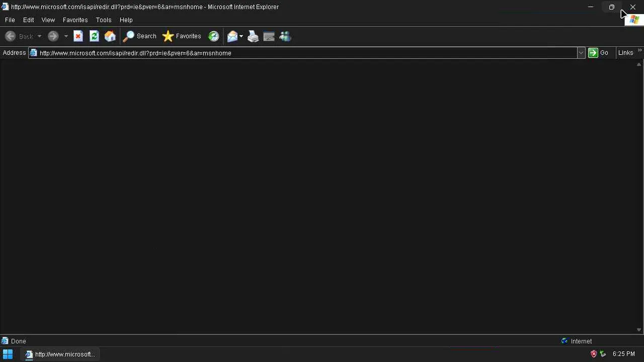Click the scrollbar up arrow
The height and width of the screenshot is (362, 644).
(x=639, y=65)
